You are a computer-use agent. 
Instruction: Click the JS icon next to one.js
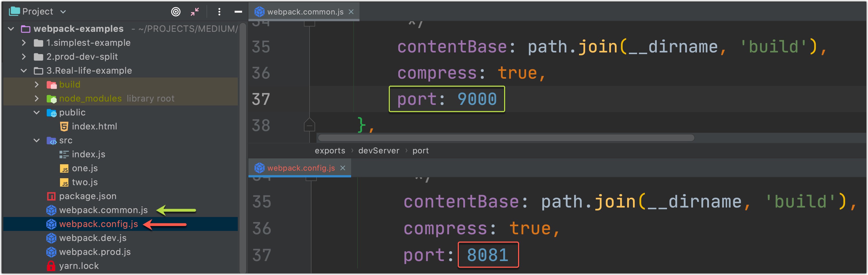[64, 169]
